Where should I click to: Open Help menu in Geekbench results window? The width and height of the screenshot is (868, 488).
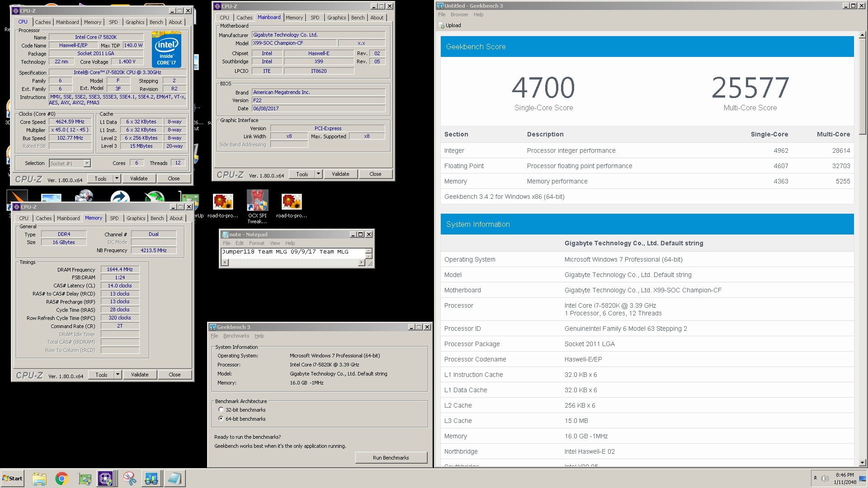(x=478, y=14)
